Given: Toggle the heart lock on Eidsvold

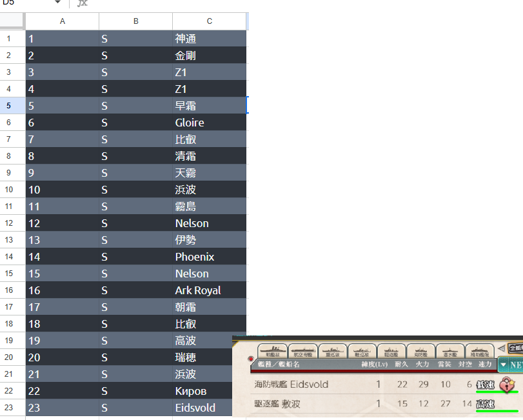Looking at the screenshot, I should [x=508, y=385].
